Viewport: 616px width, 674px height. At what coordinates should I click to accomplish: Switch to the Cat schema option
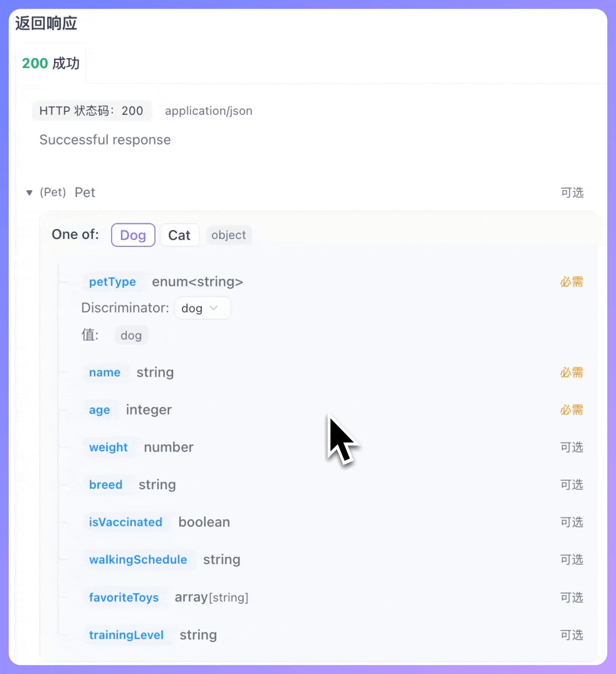tap(179, 235)
